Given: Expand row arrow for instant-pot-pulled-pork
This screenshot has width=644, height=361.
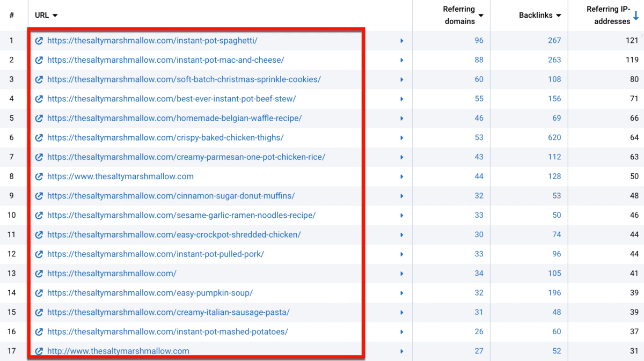Looking at the screenshot, I should [x=401, y=254].
